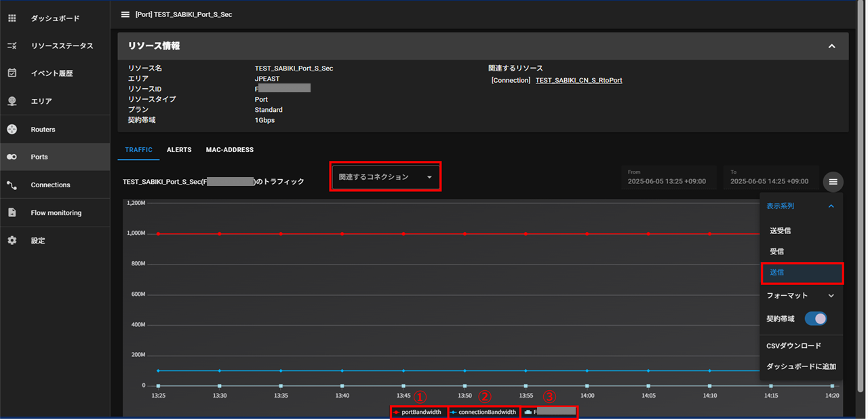Open the 関連するコネクション dropdown
The image size is (868, 420).
[x=385, y=177]
